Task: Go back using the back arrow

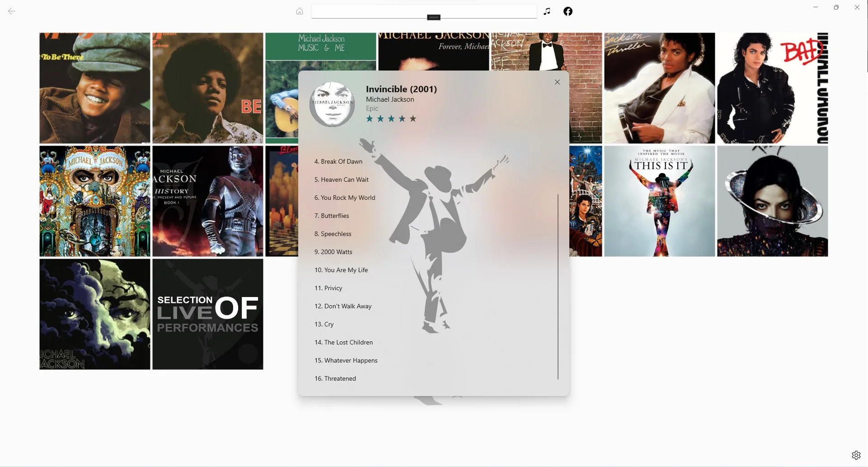Action: click(12, 11)
